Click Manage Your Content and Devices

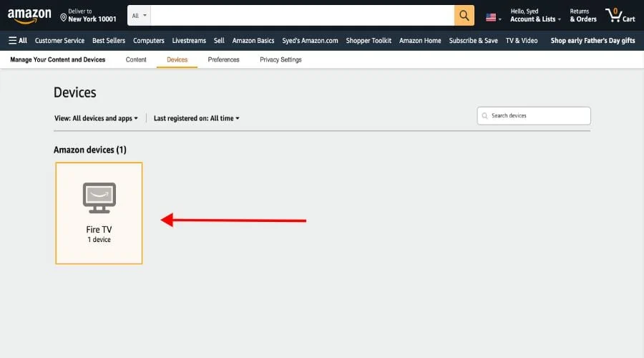57,59
